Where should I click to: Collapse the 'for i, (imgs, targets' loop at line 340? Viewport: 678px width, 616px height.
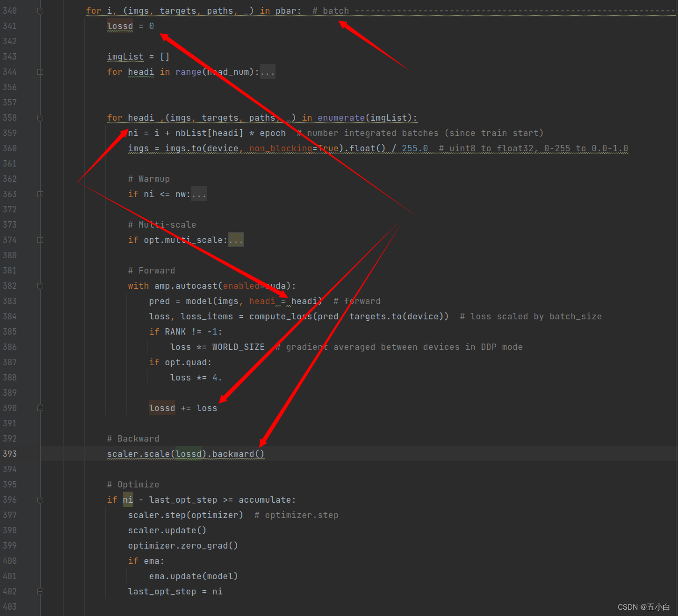tap(40, 11)
